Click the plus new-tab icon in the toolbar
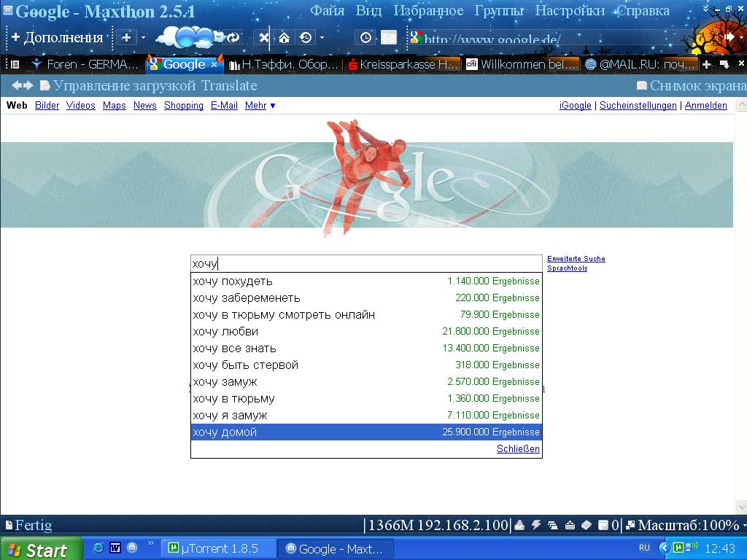 click(x=126, y=38)
